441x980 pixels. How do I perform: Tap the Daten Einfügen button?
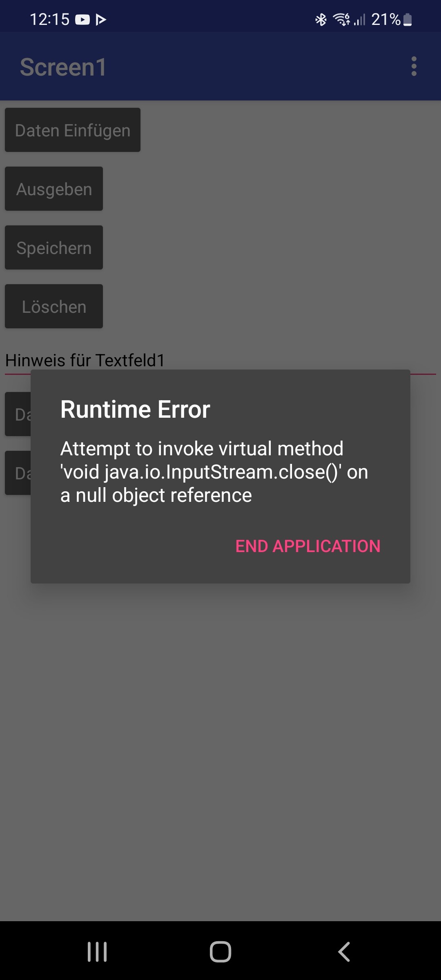[x=73, y=130]
